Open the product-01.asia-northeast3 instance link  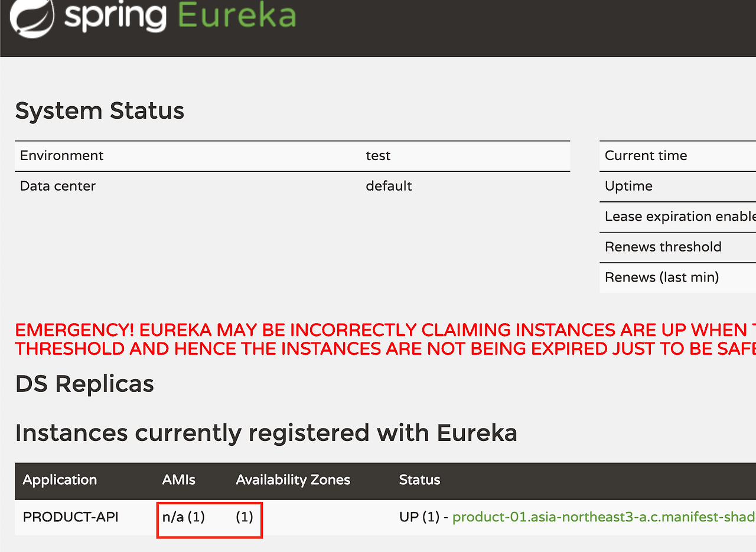pos(604,517)
